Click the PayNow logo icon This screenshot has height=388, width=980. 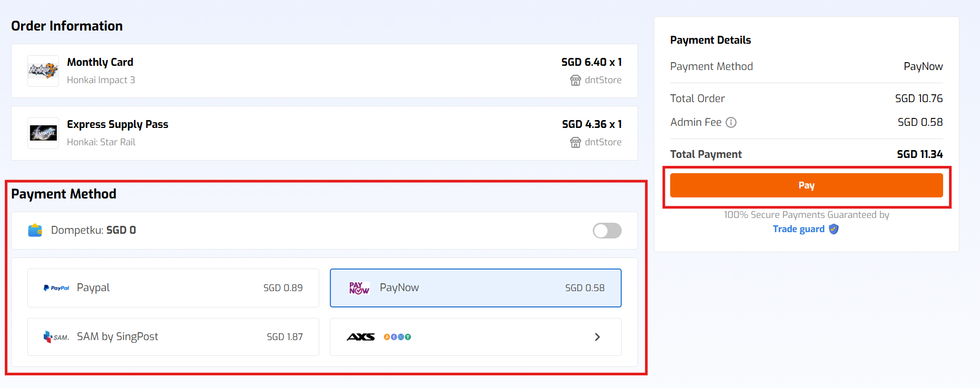point(359,288)
